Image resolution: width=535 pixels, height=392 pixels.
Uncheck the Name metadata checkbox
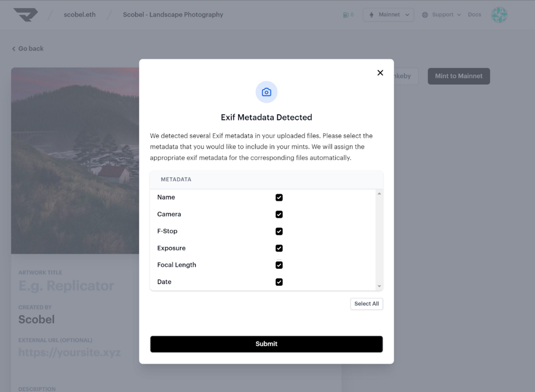click(x=279, y=197)
